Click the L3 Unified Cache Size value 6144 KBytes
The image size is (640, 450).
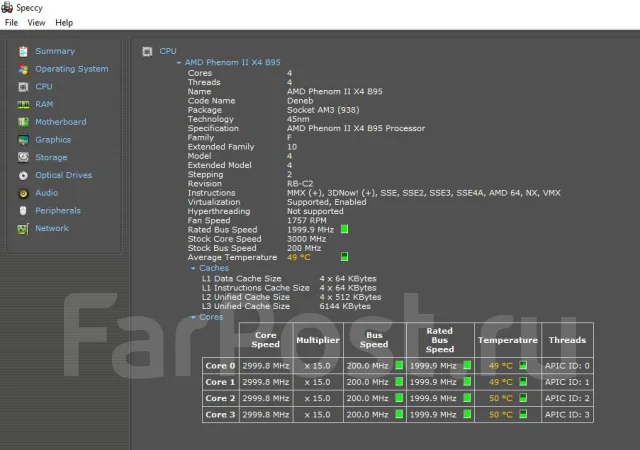[x=345, y=306]
